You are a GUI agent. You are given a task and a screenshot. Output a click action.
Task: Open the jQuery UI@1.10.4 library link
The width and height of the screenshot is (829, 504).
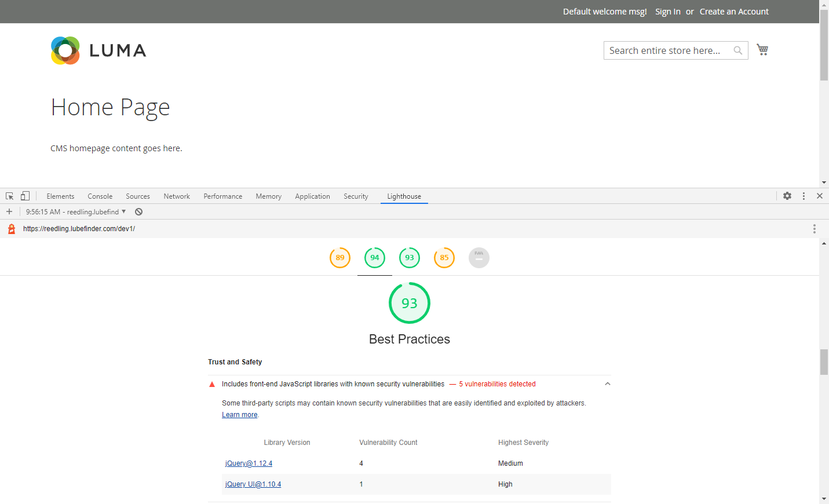(253, 484)
